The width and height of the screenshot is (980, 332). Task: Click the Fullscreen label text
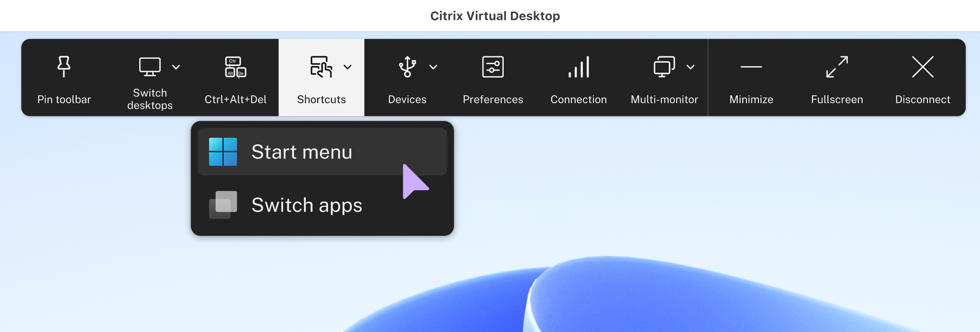pyautogui.click(x=837, y=99)
